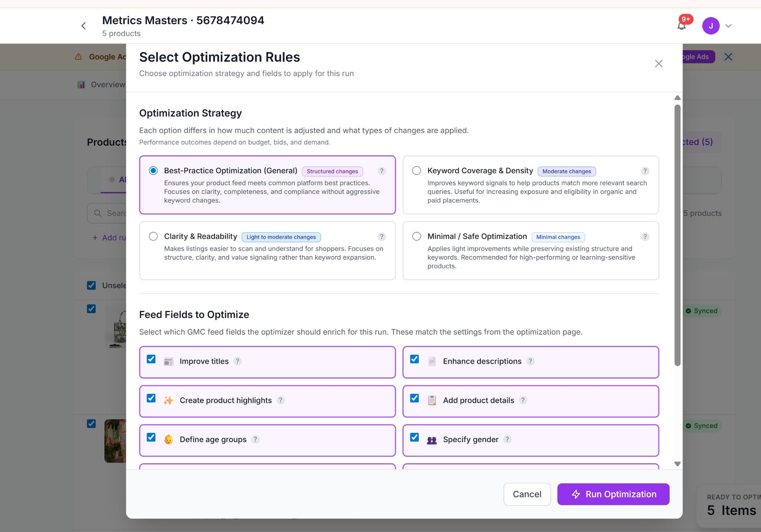This screenshot has height=532, width=761.
Task: Click the help icon next to Keyword Coverage & Density
Action: [x=645, y=171]
